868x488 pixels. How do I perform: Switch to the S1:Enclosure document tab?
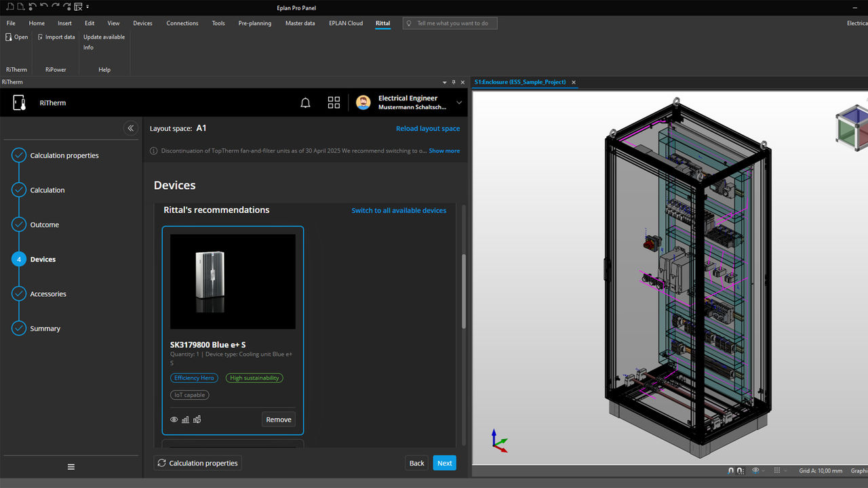[x=520, y=82]
